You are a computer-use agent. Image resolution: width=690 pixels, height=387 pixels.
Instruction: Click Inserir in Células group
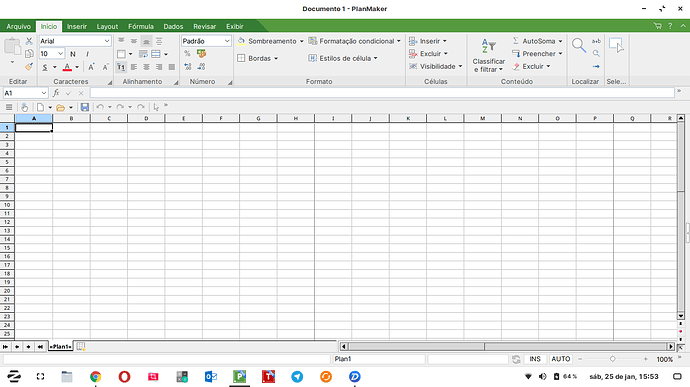coord(428,41)
